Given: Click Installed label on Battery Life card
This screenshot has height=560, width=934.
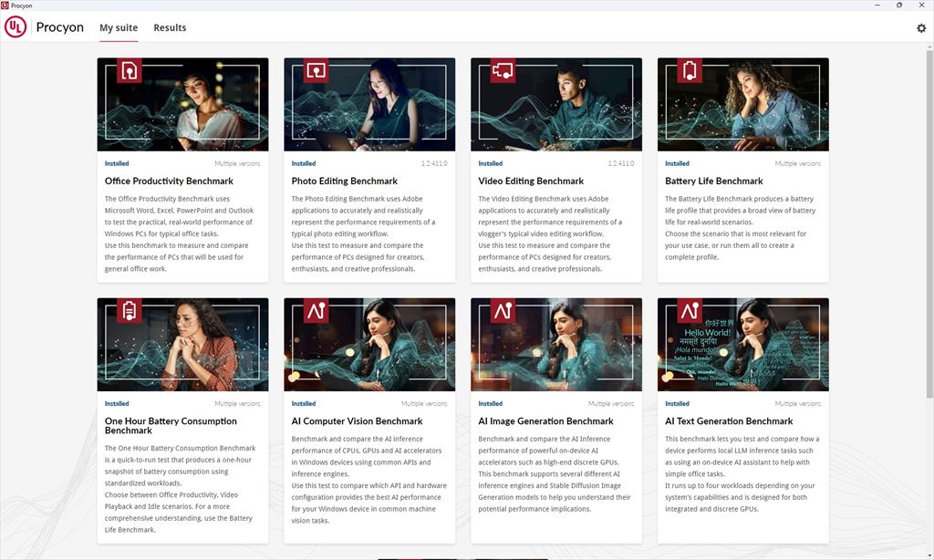Looking at the screenshot, I should coord(678,163).
